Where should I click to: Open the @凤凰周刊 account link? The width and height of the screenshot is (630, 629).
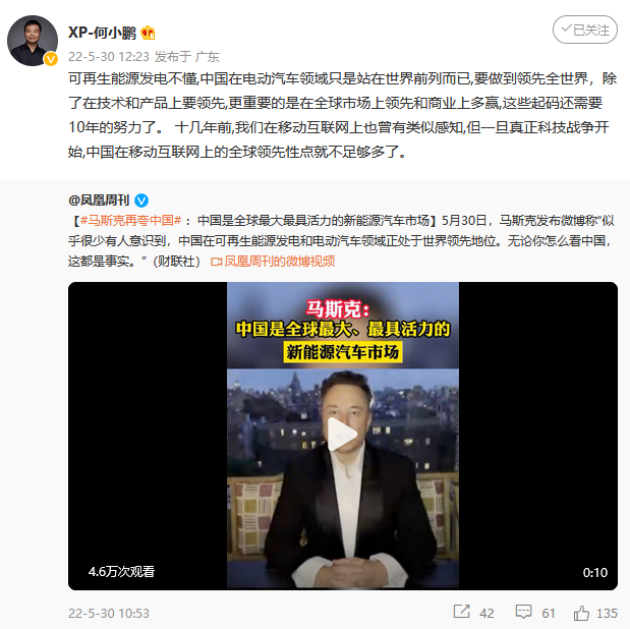(99, 200)
